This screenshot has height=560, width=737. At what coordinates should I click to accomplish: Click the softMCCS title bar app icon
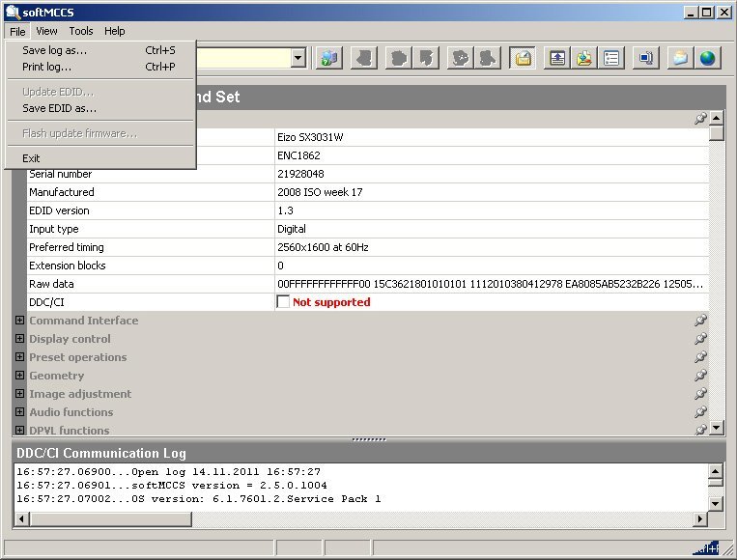tap(13, 12)
